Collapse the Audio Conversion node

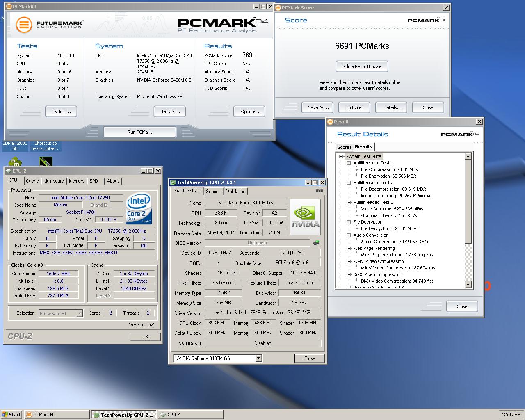[x=349, y=235]
